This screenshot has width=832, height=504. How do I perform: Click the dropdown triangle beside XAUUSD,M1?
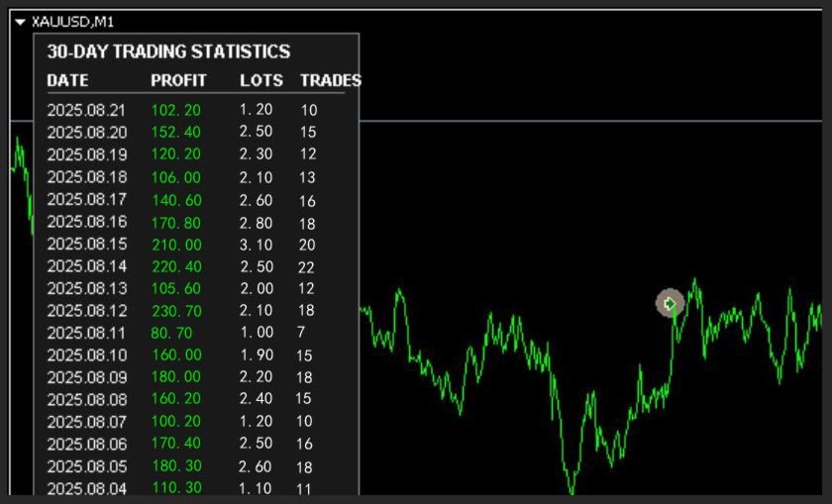[20, 23]
